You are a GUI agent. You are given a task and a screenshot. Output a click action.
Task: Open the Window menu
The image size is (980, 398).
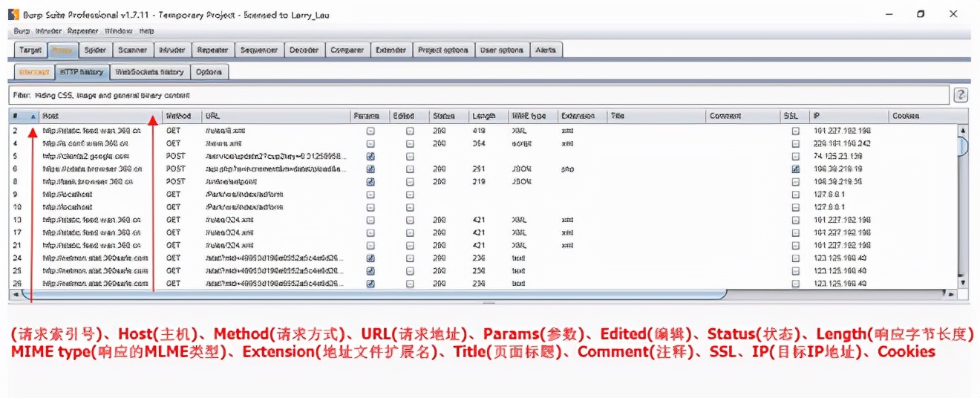tap(119, 31)
